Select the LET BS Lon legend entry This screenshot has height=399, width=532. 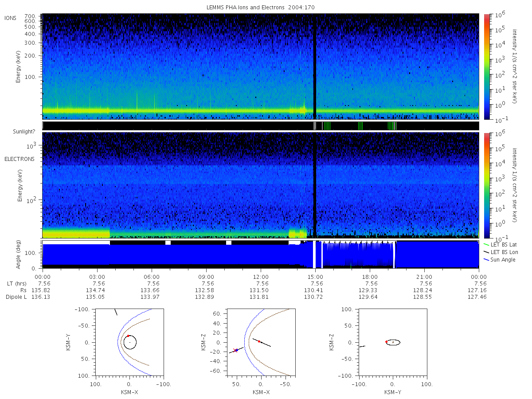click(x=500, y=252)
